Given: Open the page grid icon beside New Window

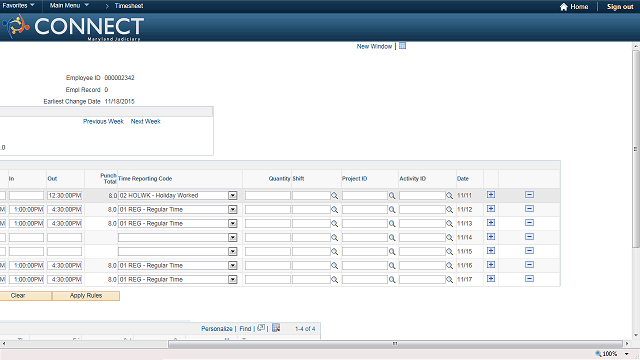Looking at the screenshot, I should tap(402, 46).
